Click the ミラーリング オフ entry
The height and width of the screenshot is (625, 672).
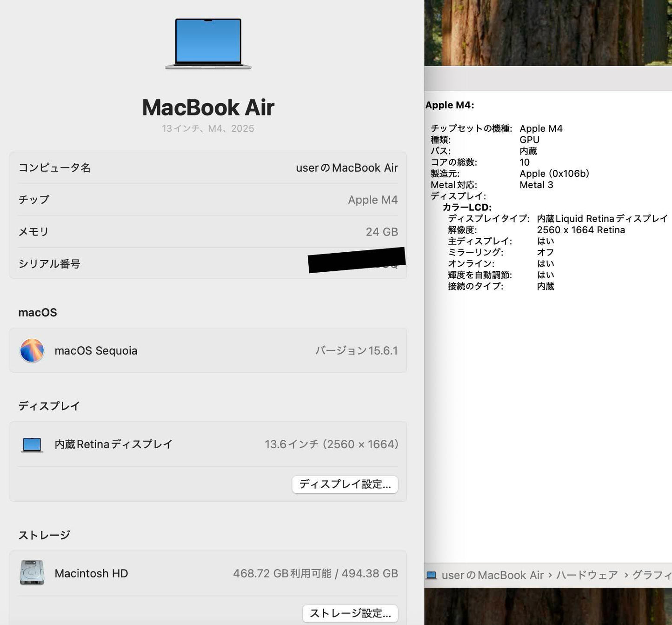click(x=495, y=252)
